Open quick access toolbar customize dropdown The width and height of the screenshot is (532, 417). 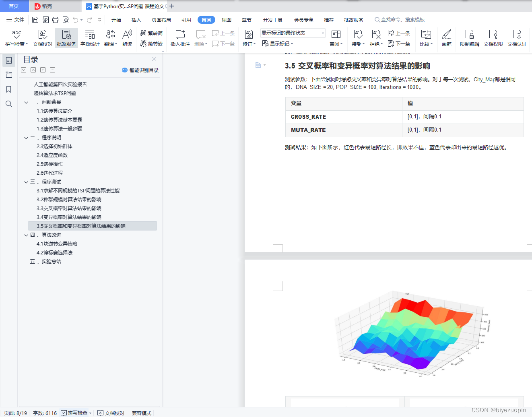(x=99, y=20)
